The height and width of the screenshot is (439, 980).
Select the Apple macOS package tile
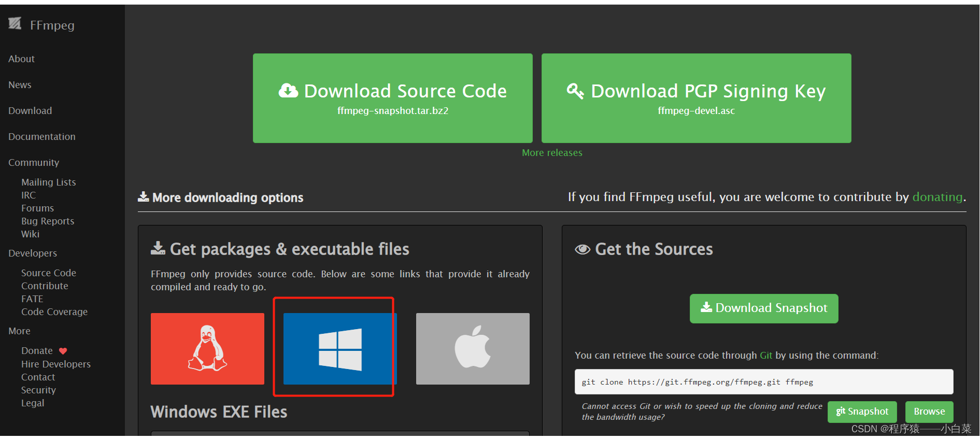(473, 348)
